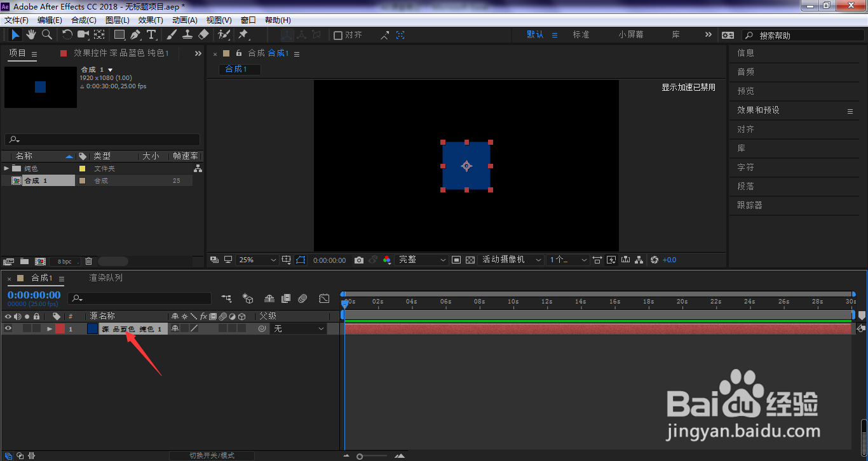Open the 25% magnification dropdown
This screenshot has height=461, width=868.
[x=257, y=260]
